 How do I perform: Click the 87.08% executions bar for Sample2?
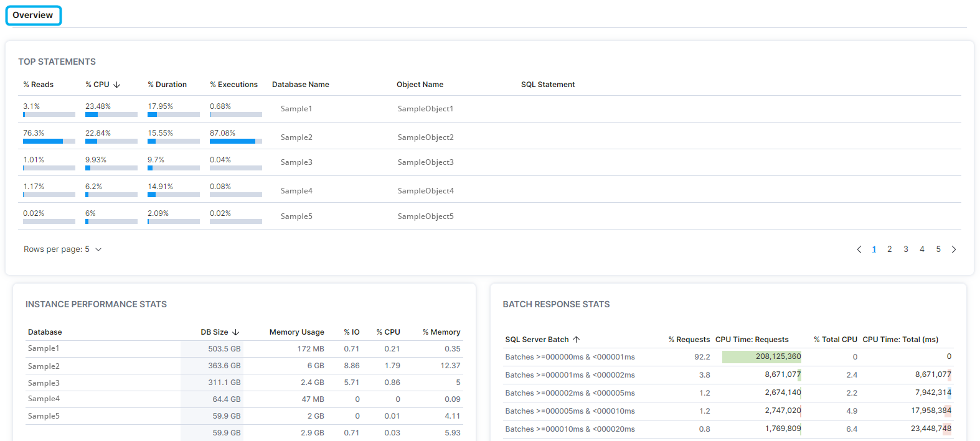pyautogui.click(x=235, y=141)
